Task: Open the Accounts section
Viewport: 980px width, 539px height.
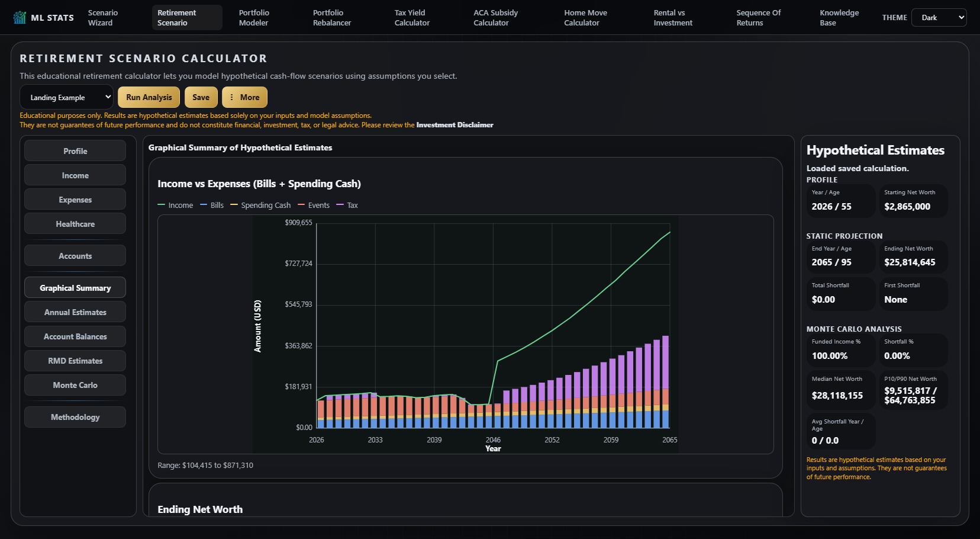Action: click(x=75, y=256)
